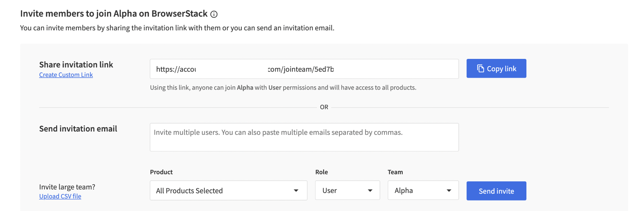Click the Team dropdown caret arrow
644x211 pixels.
tap(449, 191)
